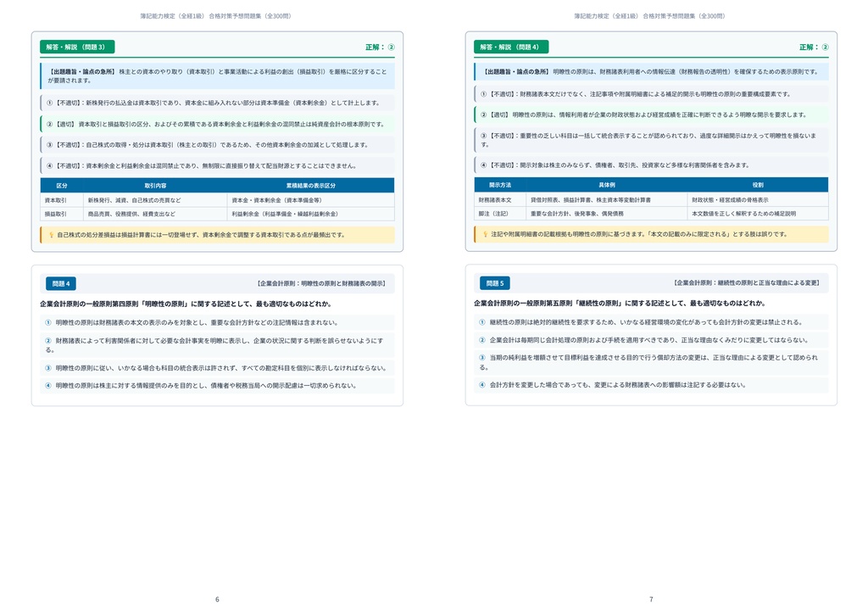Image resolution: width=868 pixels, height=614 pixels.
Task: Click cell 財政状態・経営成績の骨格表示
Action: (x=758, y=199)
